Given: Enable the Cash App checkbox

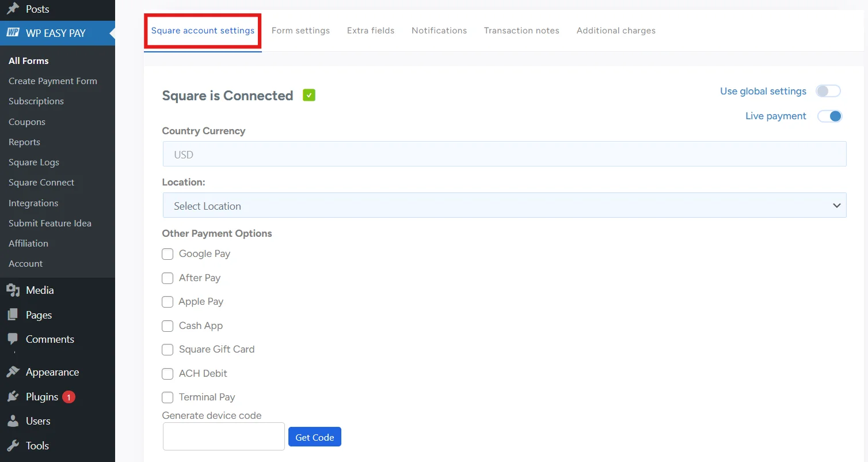Looking at the screenshot, I should 167,326.
